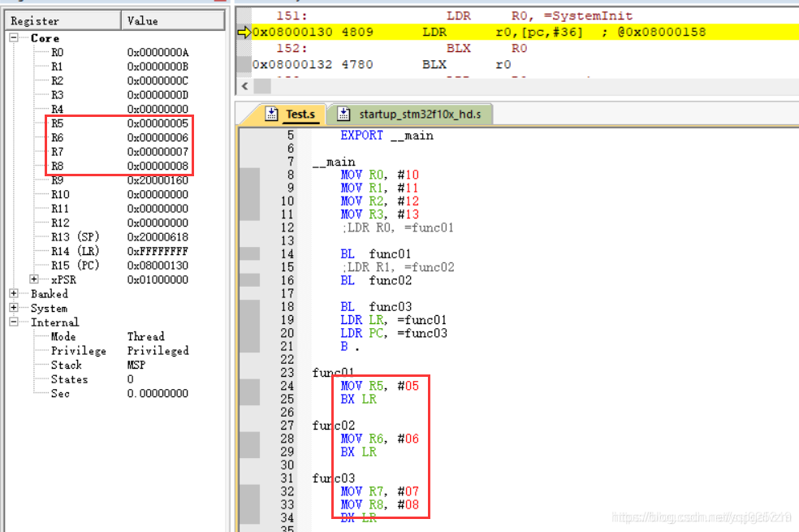Click the Value column header
The height and width of the screenshot is (532, 799).
[173, 20]
